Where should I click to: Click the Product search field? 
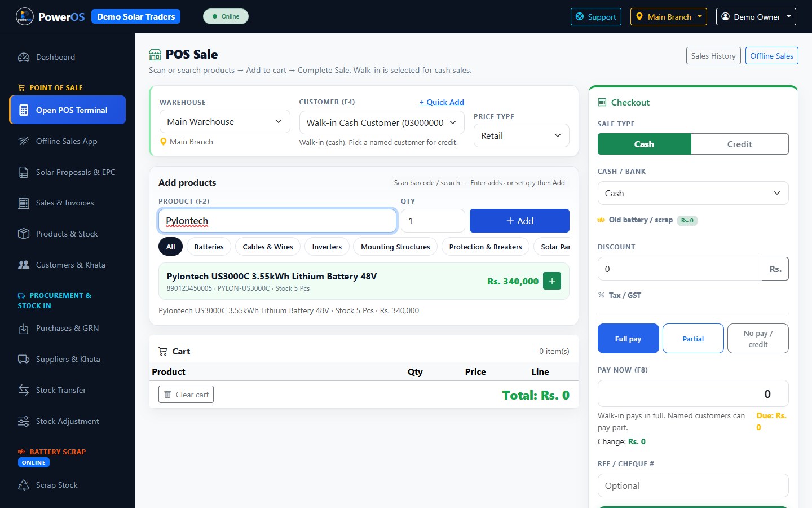(x=277, y=221)
